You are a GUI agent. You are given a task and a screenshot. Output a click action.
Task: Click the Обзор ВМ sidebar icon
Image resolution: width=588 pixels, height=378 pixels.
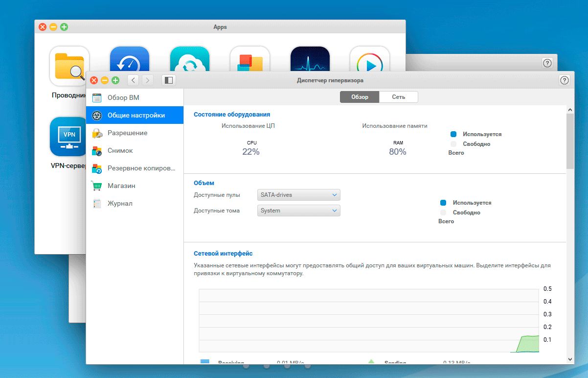[x=97, y=97]
